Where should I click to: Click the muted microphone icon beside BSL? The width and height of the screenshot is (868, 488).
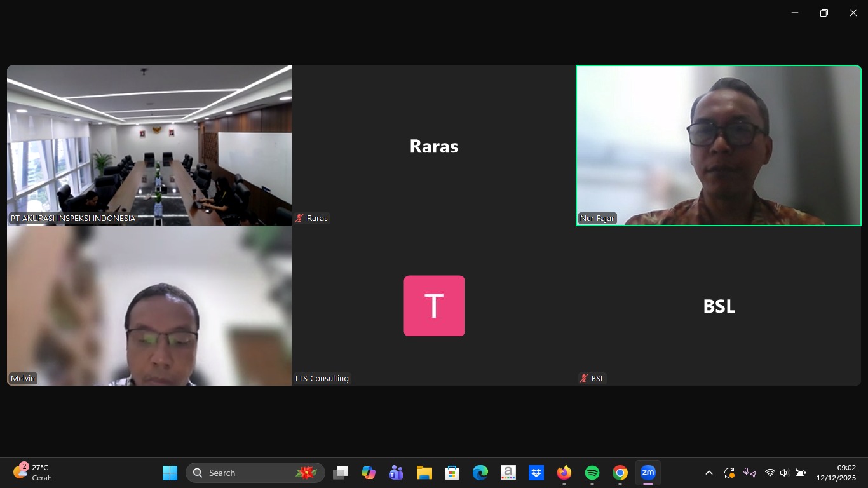pos(584,379)
